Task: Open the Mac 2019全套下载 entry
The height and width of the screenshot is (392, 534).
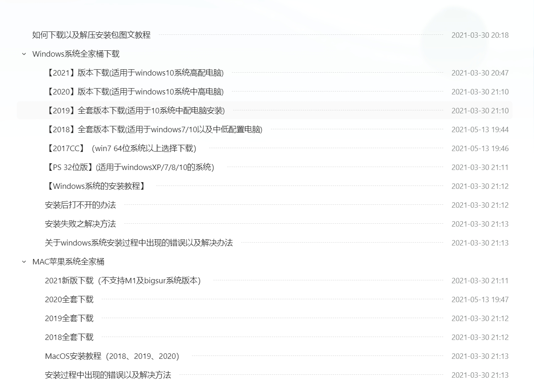Action: (69, 319)
